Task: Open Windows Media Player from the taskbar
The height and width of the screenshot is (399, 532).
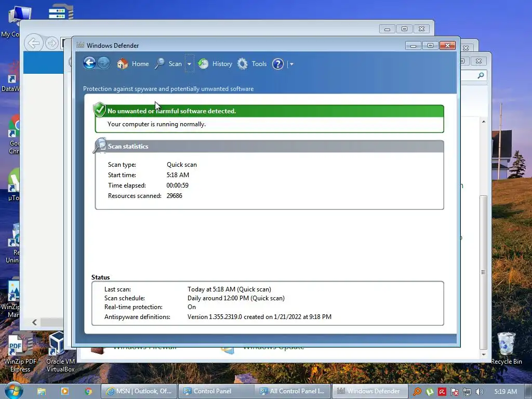Action: point(65,391)
